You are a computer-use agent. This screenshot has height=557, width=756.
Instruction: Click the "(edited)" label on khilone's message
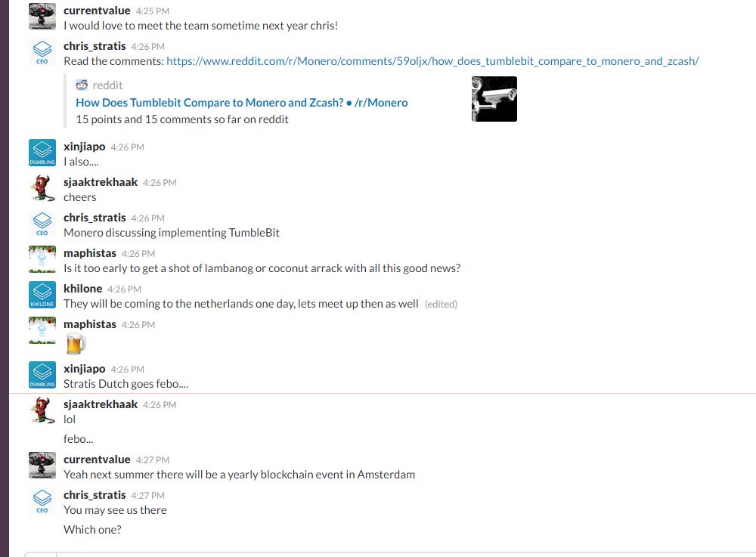tap(441, 304)
